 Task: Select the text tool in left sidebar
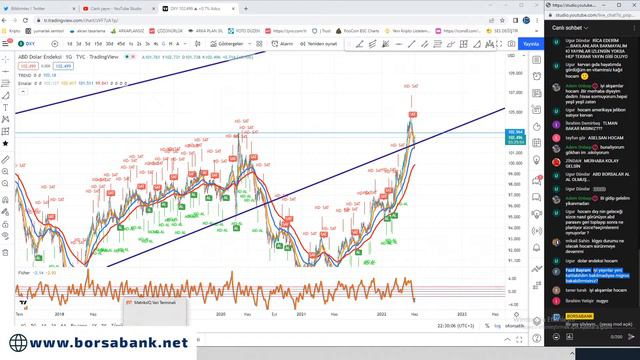point(5,107)
